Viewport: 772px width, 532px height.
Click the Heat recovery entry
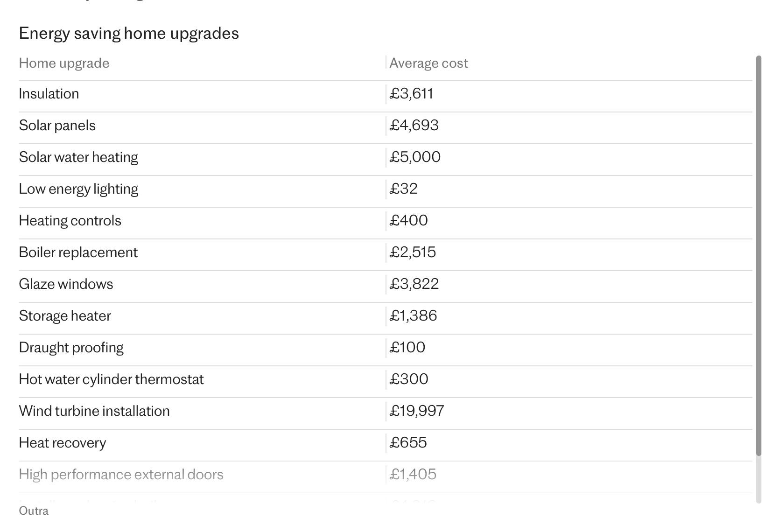[x=63, y=443]
